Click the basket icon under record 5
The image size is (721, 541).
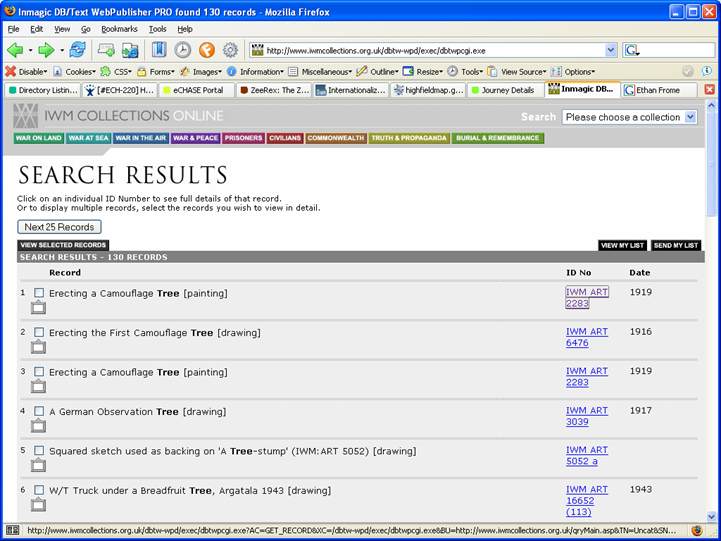pyautogui.click(x=39, y=465)
